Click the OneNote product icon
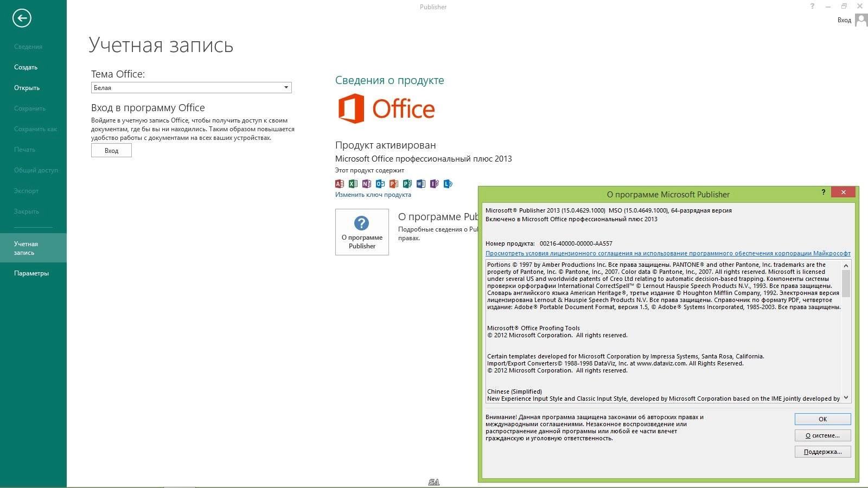 pyautogui.click(x=367, y=184)
